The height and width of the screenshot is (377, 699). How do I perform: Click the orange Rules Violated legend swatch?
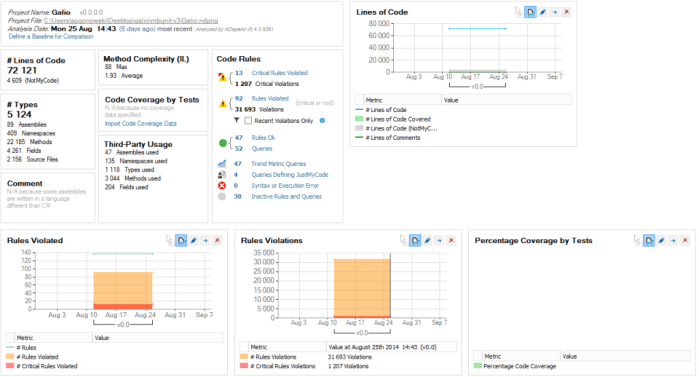(x=10, y=357)
